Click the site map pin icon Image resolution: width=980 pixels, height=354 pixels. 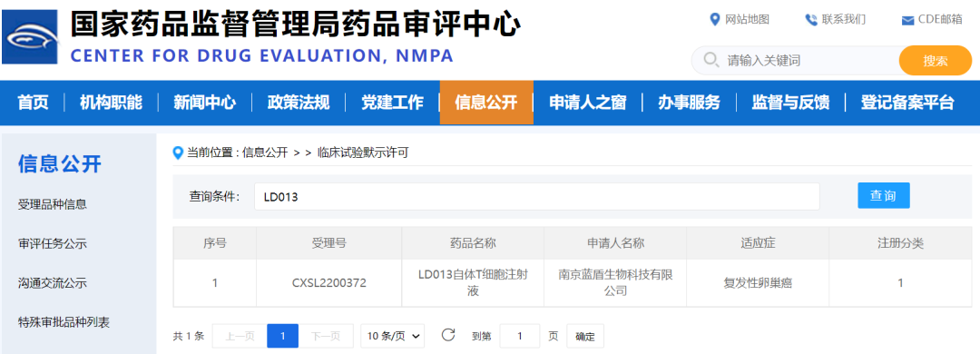coord(715,19)
